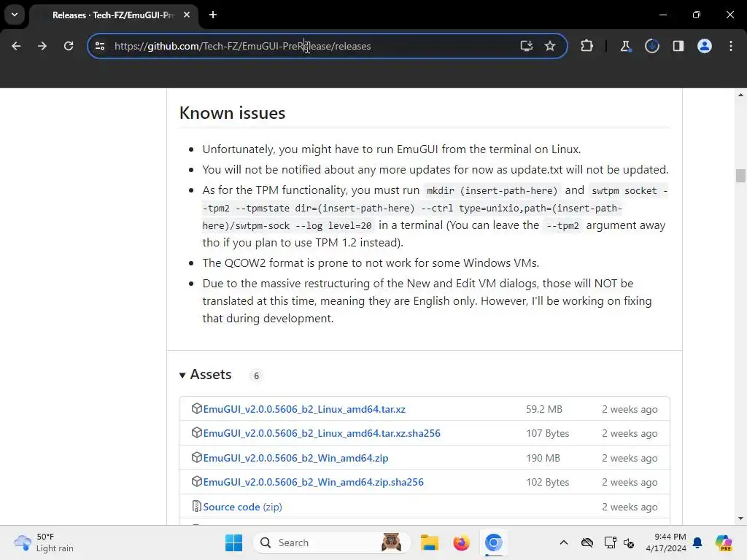Click the package icon beside Linux tar.xz asset

pos(196,408)
